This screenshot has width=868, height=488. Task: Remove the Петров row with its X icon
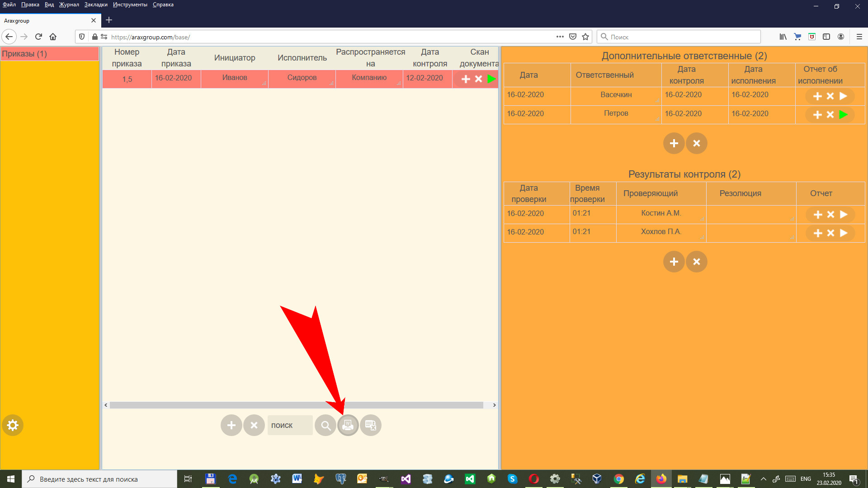coord(830,115)
